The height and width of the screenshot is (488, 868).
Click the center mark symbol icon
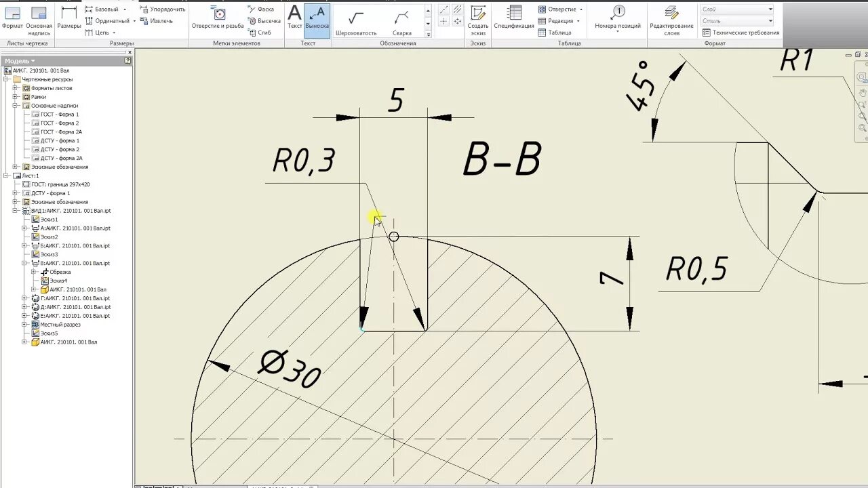443,22
